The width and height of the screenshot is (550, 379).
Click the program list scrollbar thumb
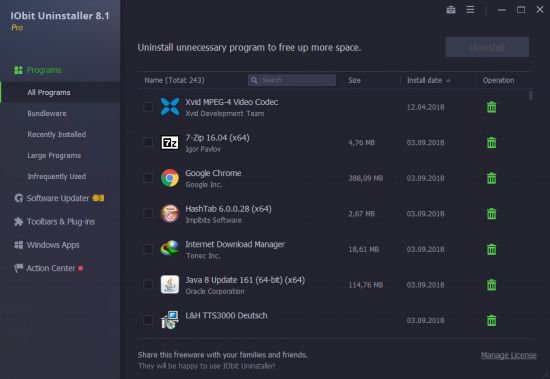530,95
